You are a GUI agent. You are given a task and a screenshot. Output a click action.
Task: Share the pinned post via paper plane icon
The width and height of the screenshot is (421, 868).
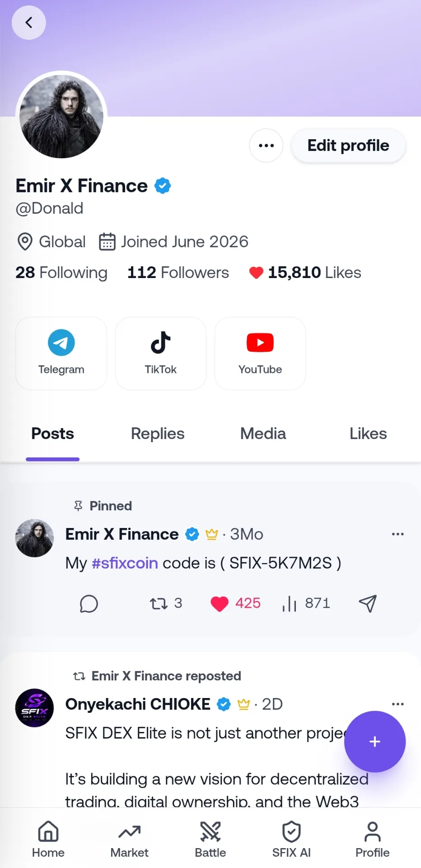[368, 604]
